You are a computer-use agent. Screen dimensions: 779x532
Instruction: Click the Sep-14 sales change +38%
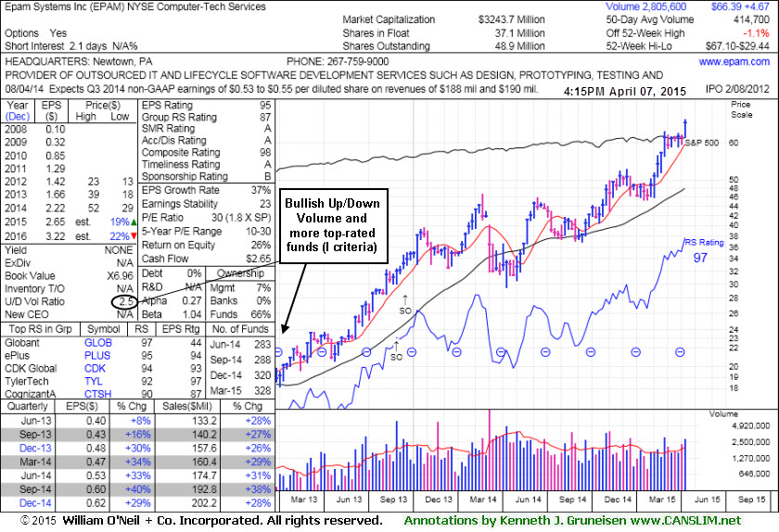258,489
